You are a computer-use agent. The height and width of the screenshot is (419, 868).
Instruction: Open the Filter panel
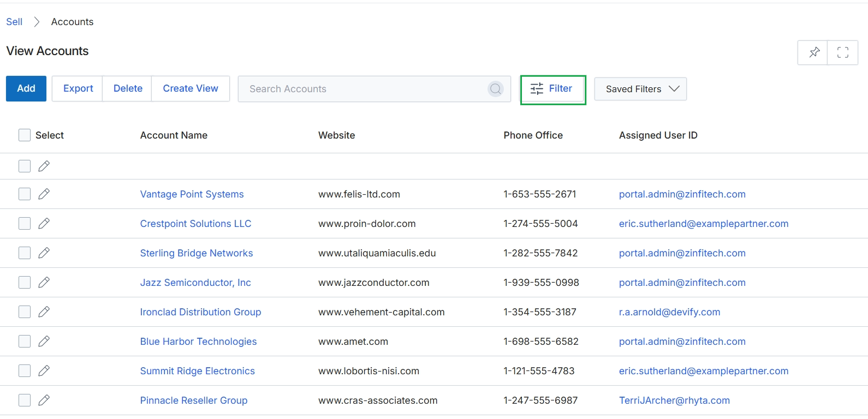(x=553, y=89)
